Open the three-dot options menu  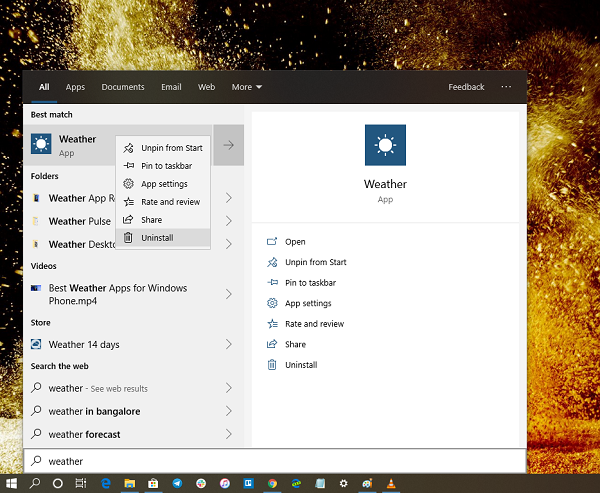click(x=506, y=87)
